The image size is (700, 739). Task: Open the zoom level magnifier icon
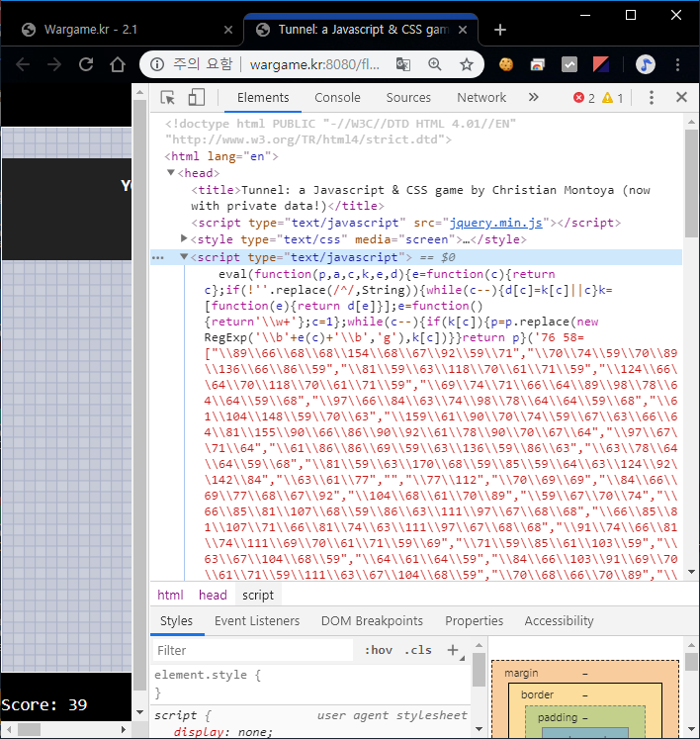pyautogui.click(x=435, y=64)
